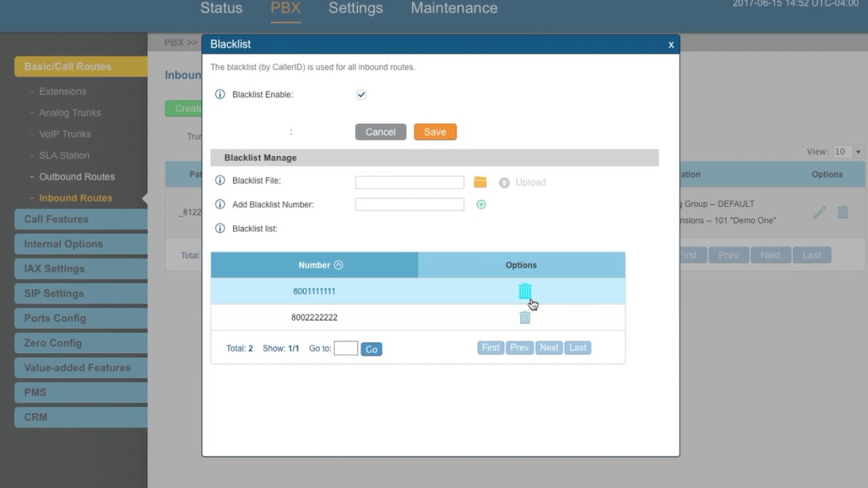Select the 8001111111 number cell
This screenshot has height=488, width=868.
tap(315, 291)
